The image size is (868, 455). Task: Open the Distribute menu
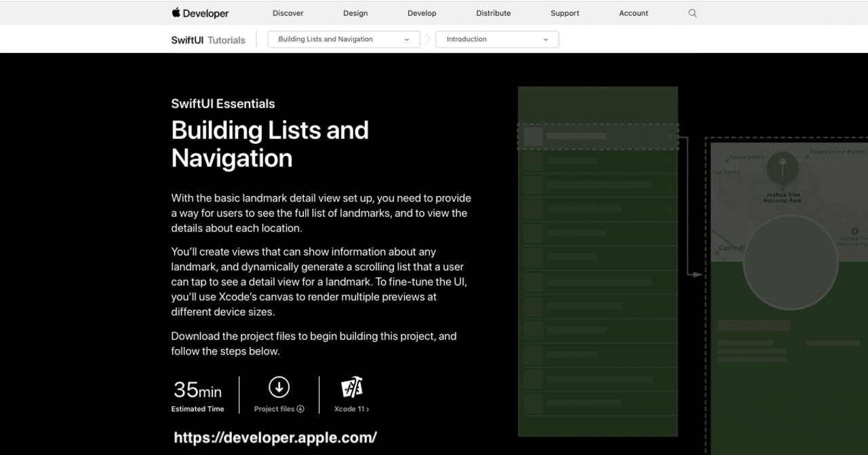pyautogui.click(x=494, y=13)
